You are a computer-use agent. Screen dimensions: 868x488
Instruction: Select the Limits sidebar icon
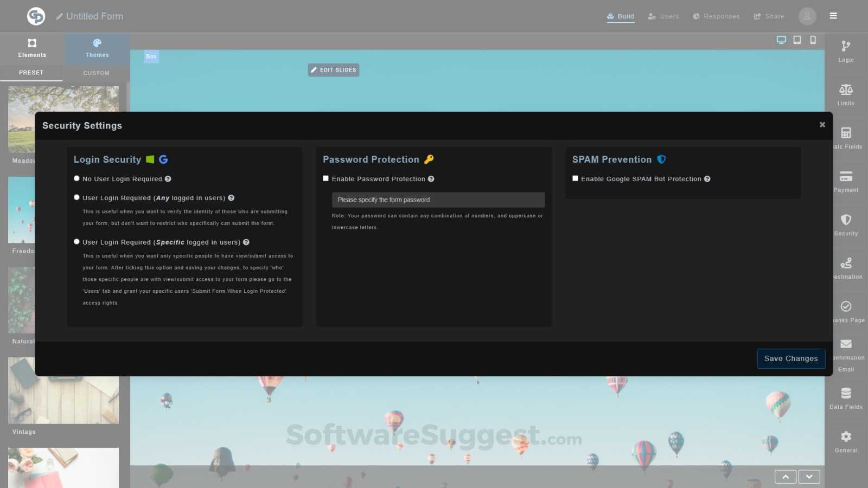click(x=846, y=95)
